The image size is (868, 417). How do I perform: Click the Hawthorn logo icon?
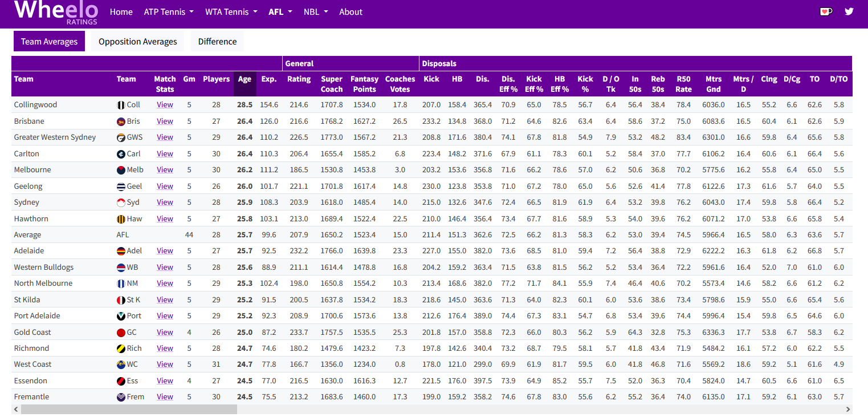[121, 219]
